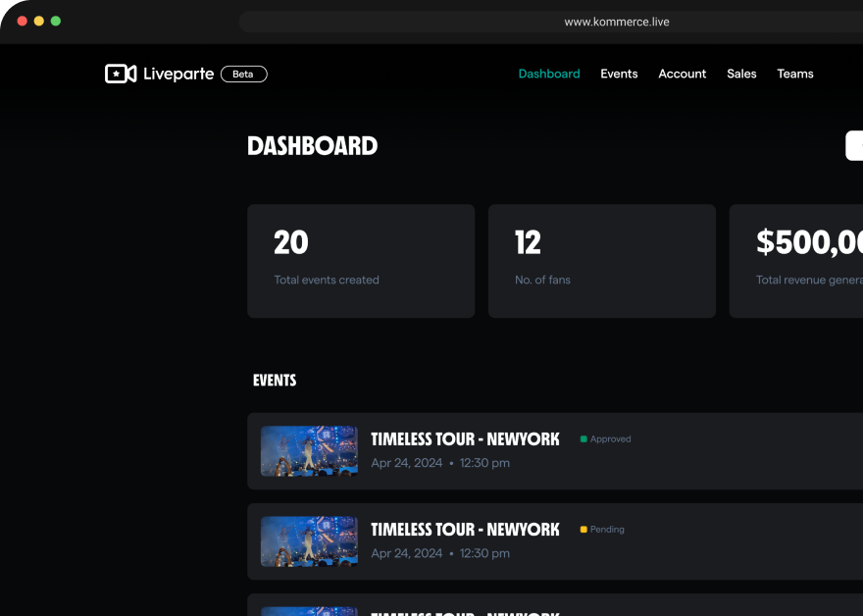The height and width of the screenshot is (616, 863).
Task: Select the Total events created card
Action: 361,261
